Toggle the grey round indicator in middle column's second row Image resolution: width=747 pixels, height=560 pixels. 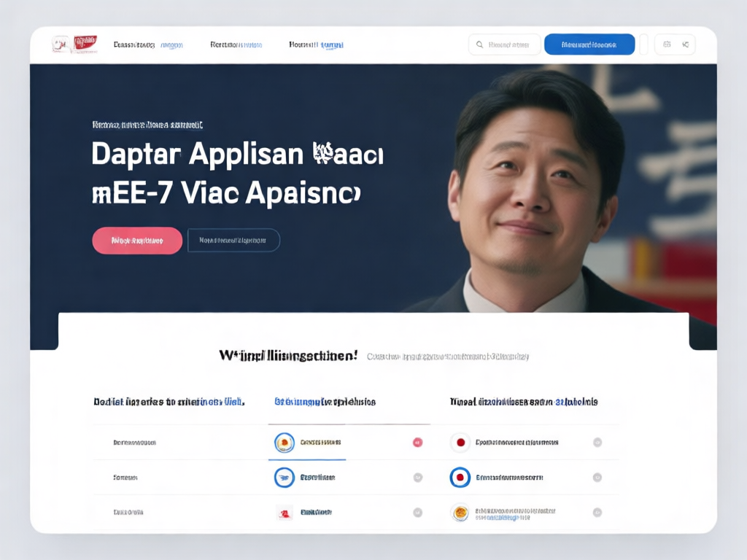[x=418, y=478]
